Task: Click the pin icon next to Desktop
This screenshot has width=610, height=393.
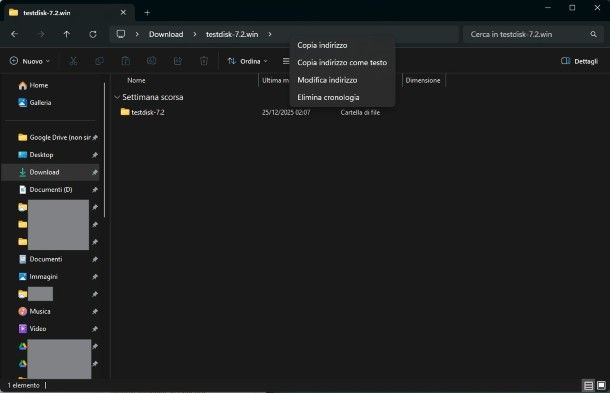Action: point(95,155)
